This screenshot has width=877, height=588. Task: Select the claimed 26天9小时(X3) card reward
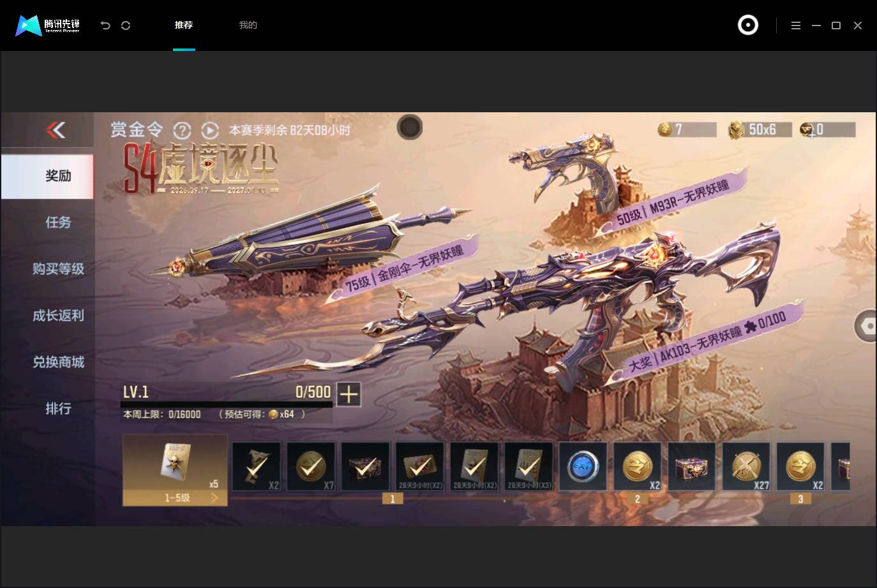point(528,466)
